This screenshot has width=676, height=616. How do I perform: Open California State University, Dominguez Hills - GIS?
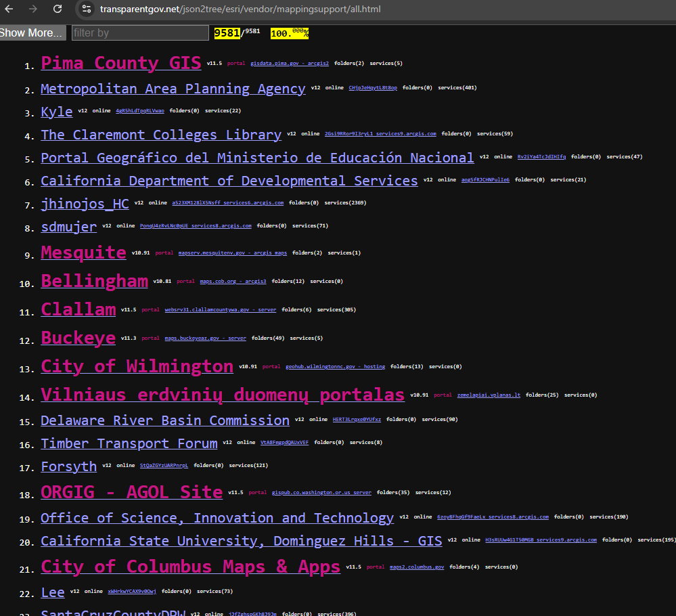[241, 541]
